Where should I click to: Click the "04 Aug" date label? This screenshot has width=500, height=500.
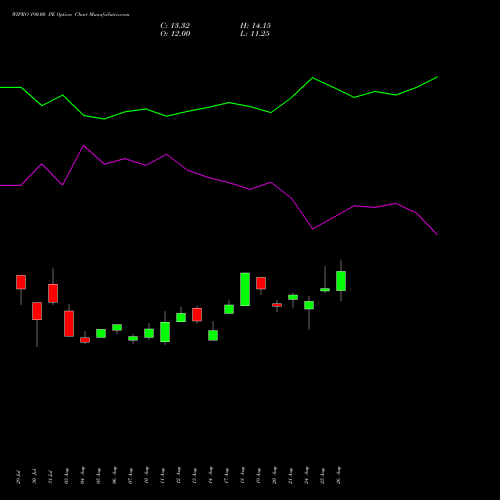point(82,476)
